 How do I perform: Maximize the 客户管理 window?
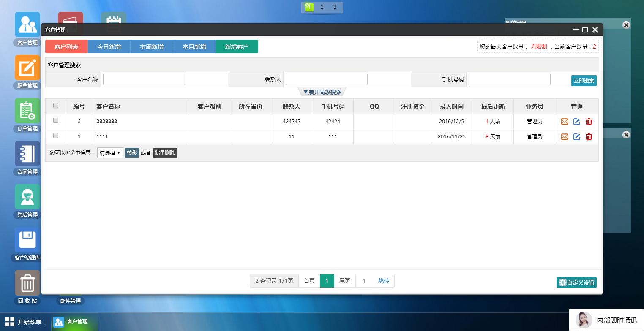point(585,30)
